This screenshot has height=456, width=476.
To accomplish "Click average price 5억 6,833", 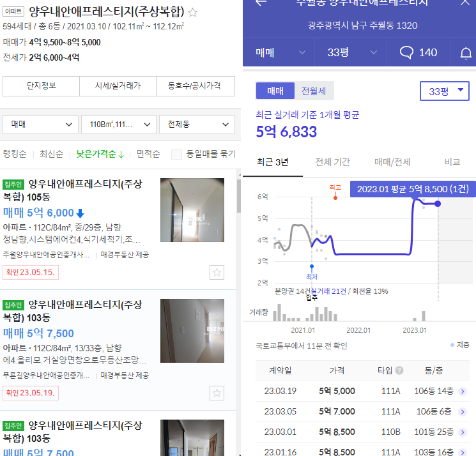I will pos(286,132).
